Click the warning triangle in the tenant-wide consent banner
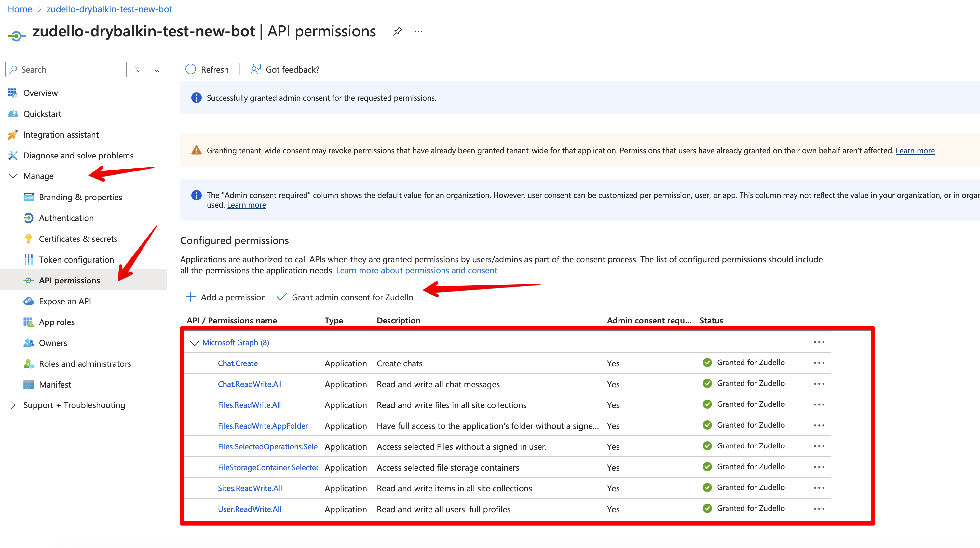The height and width of the screenshot is (548, 980). 196,150
